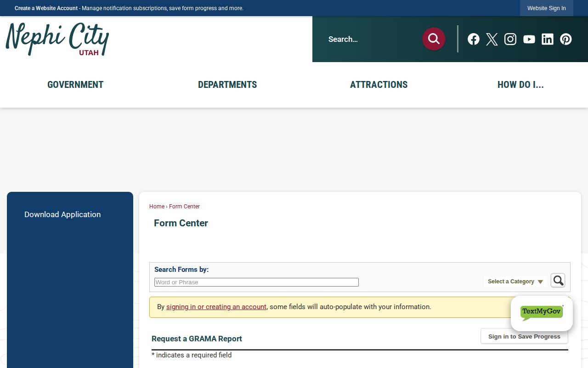Open the Nephi City Facebook page

pyautogui.click(x=474, y=39)
